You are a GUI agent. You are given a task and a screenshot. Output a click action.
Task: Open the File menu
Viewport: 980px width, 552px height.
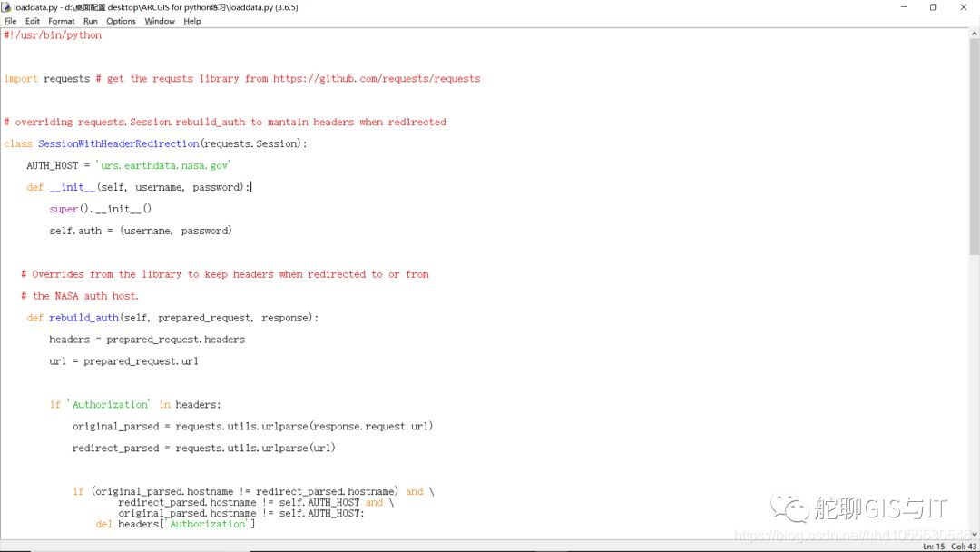pos(10,21)
